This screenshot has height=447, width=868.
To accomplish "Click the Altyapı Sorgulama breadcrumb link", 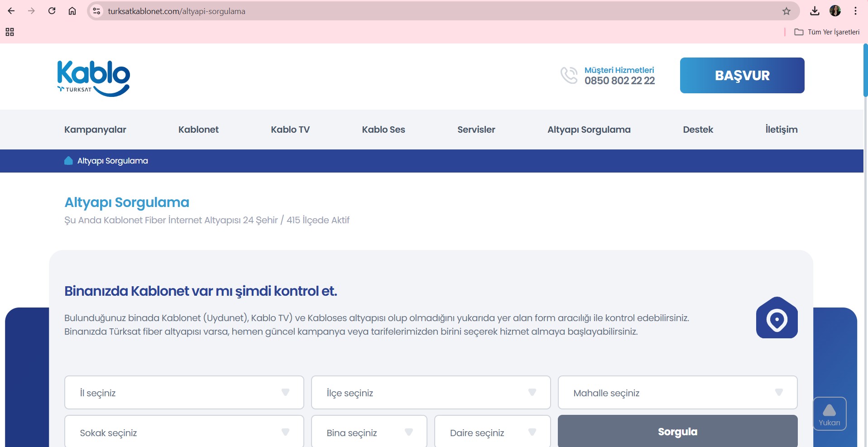I will (x=112, y=161).
